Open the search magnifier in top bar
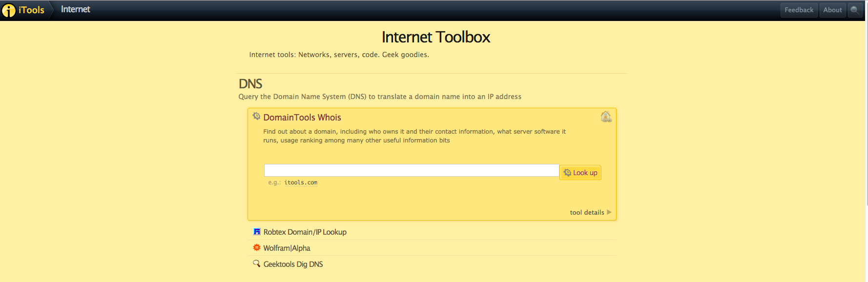This screenshot has height=282, width=868. point(854,10)
